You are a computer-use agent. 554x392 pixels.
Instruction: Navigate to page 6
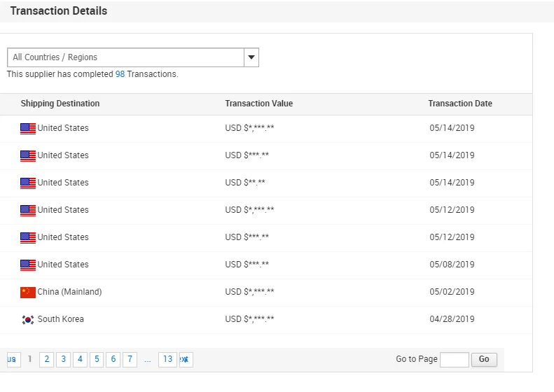pos(113,359)
